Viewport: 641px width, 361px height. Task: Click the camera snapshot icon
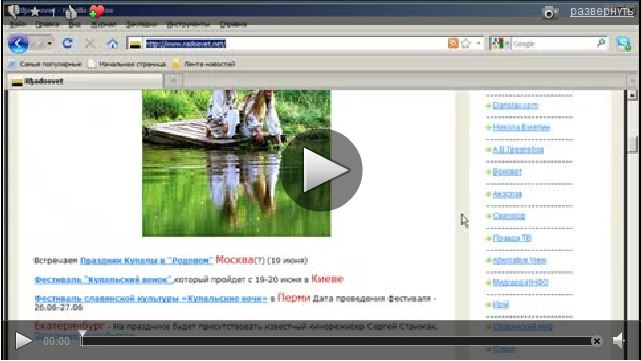click(549, 13)
